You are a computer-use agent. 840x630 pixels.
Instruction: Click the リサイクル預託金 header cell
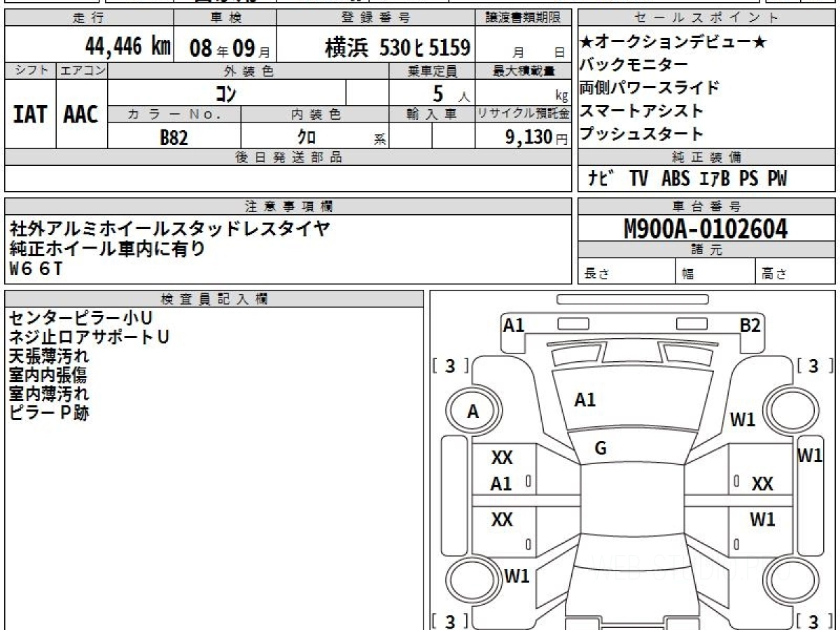pos(524,115)
